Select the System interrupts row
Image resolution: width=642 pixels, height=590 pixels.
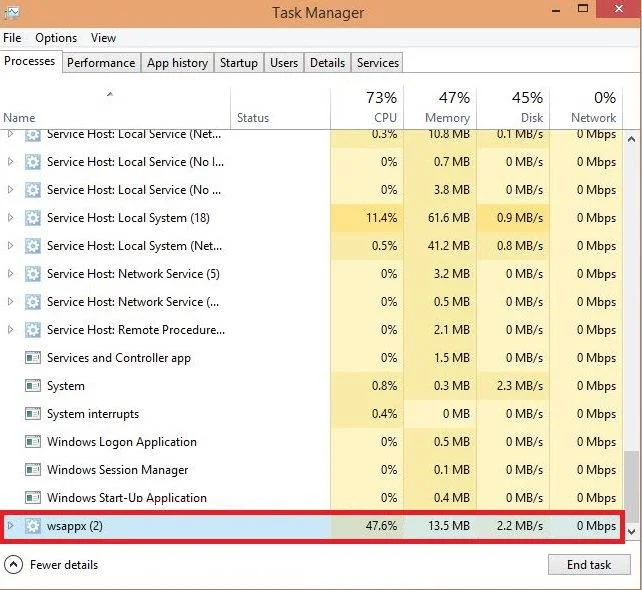coord(311,414)
